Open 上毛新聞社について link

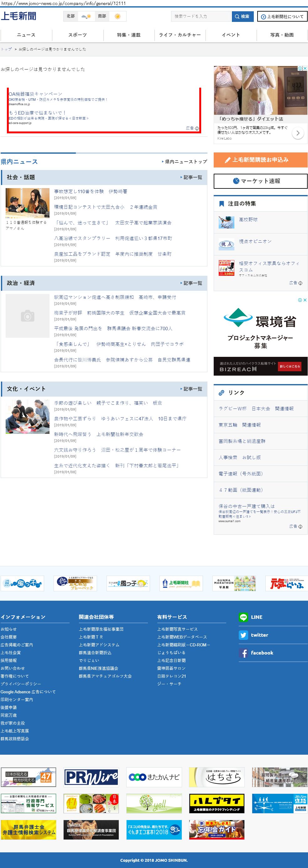click(282, 17)
